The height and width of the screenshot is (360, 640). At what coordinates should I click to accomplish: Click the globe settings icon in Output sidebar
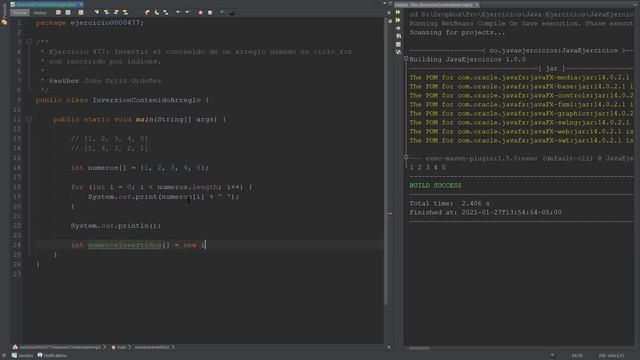click(x=398, y=36)
